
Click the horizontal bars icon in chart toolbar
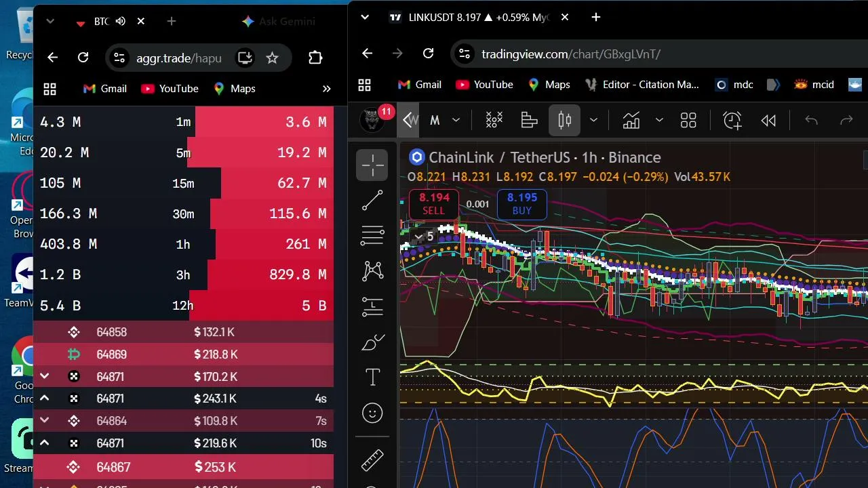530,121
